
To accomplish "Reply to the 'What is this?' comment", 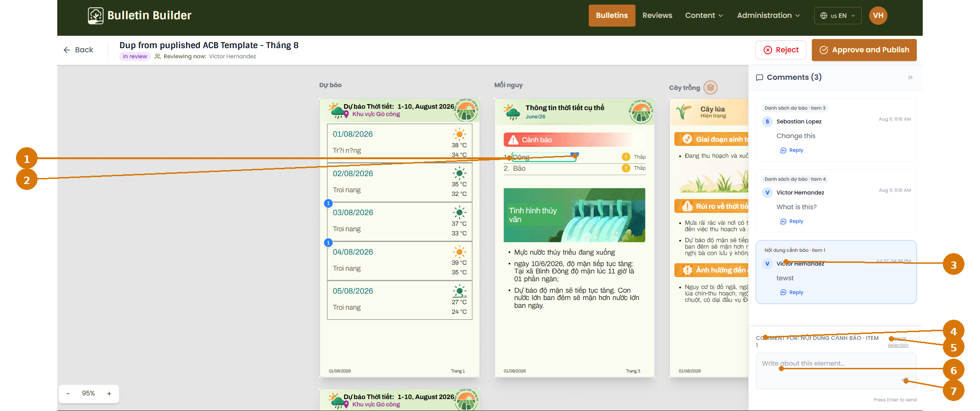I will pos(792,222).
